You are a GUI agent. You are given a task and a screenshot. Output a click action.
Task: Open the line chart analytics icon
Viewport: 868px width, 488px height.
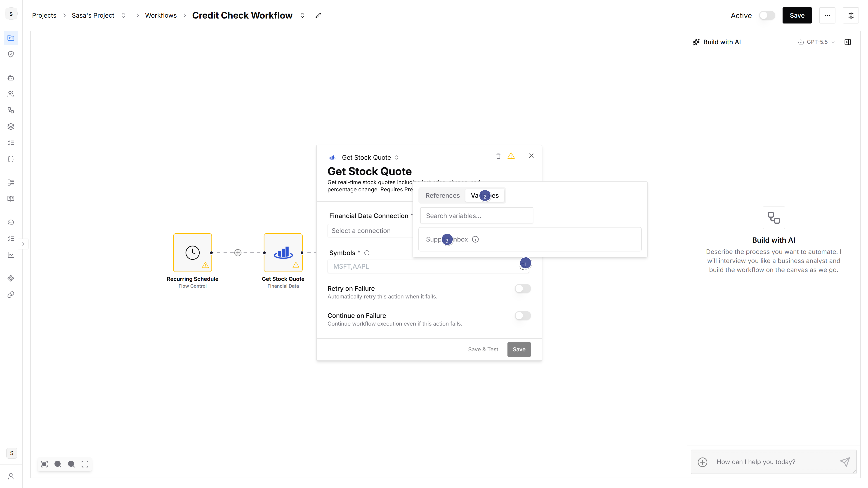[x=11, y=255]
